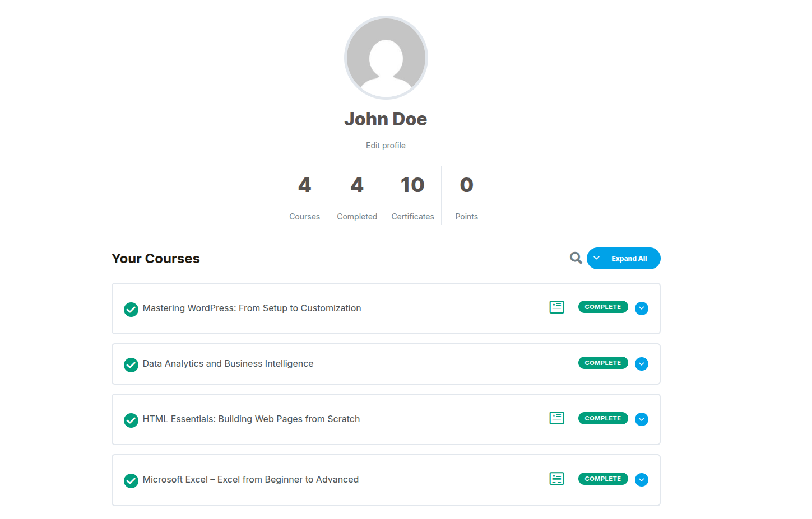
Task: Open Microsoft Excel Beginner to Advanced course
Action: click(x=250, y=480)
